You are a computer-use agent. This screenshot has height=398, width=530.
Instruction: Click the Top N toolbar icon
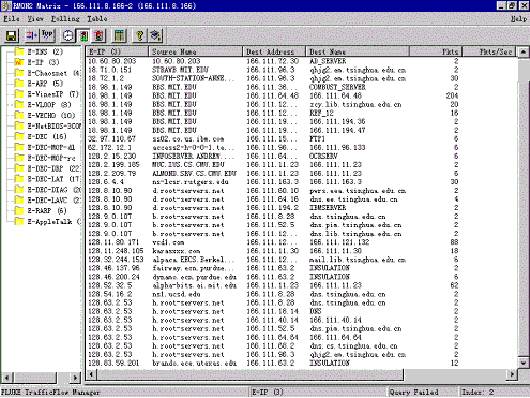click(x=47, y=36)
